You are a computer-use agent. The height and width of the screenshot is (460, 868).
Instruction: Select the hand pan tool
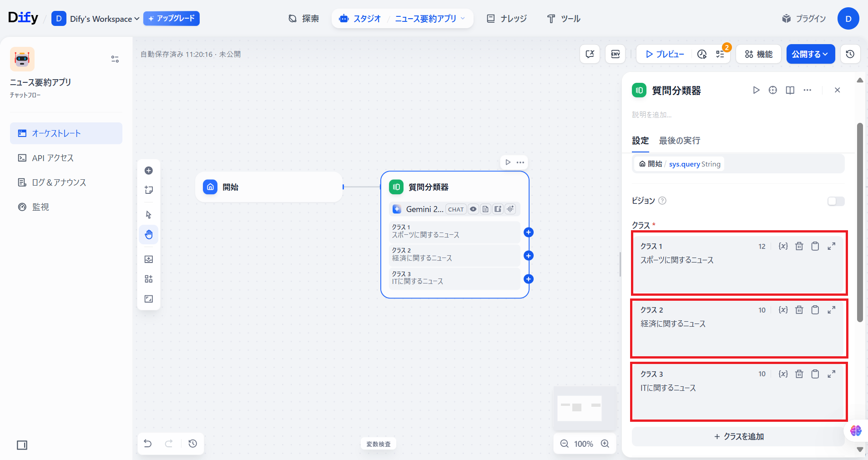click(x=149, y=235)
